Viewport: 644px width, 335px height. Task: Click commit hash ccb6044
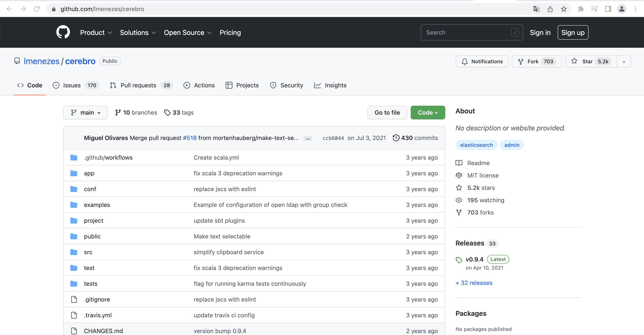[333, 138]
